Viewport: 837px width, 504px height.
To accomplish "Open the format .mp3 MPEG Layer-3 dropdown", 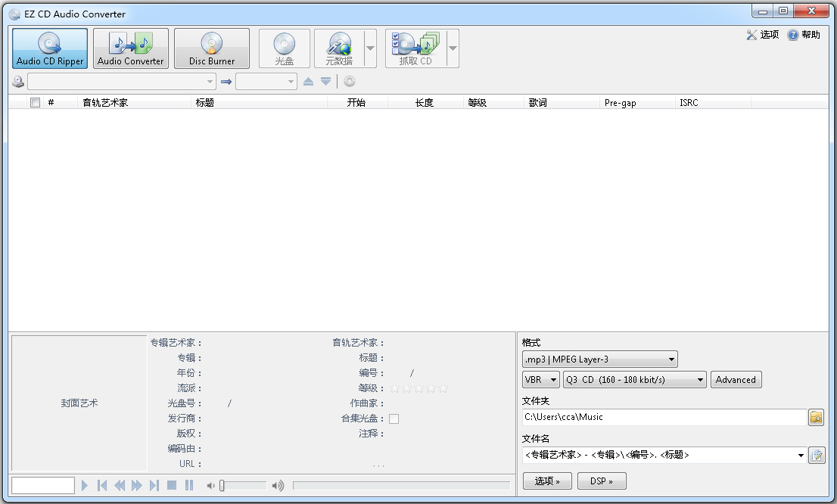I will click(x=599, y=359).
